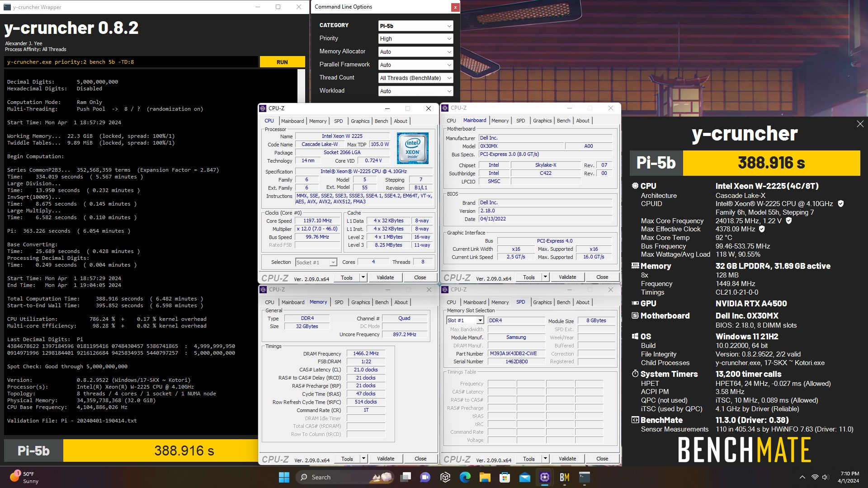This screenshot has height=488, width=868.
Task: Open the Socket #1 selection dropdown in CPU-Z
Action: 316,263
